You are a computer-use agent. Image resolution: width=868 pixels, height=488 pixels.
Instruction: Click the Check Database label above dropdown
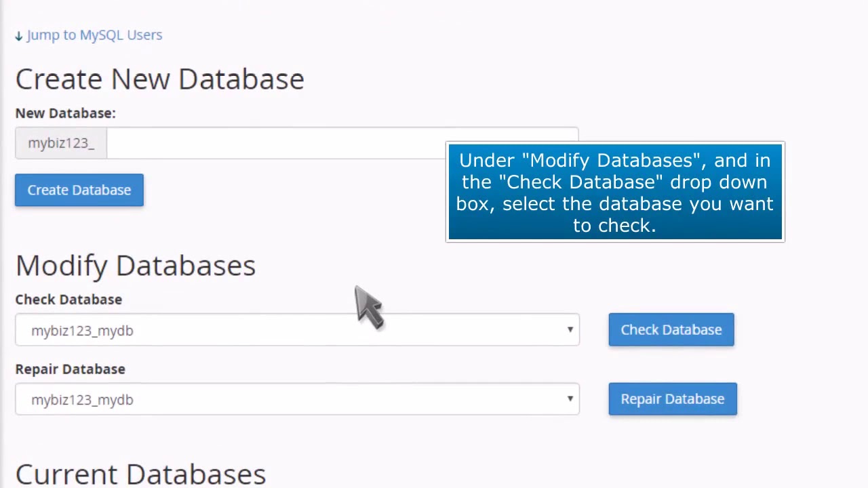(x=68, y=300)
